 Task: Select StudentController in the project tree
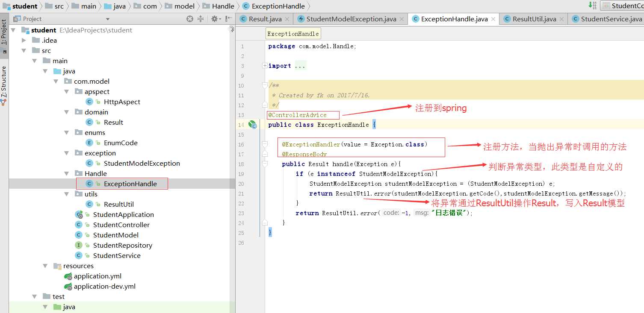pyautogui.click(x=122, y=225)
